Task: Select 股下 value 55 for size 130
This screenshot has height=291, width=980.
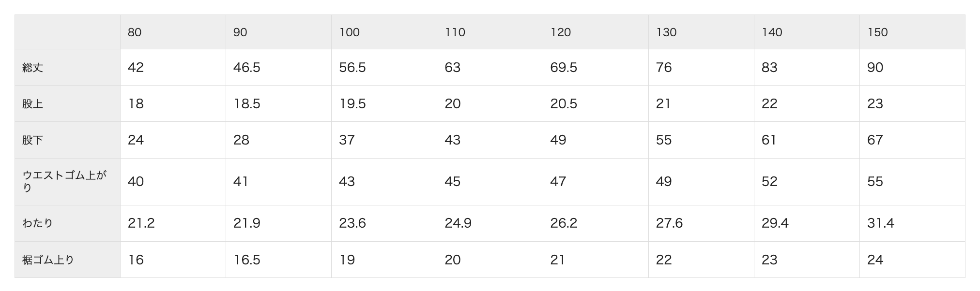Action: click(664, 140)
